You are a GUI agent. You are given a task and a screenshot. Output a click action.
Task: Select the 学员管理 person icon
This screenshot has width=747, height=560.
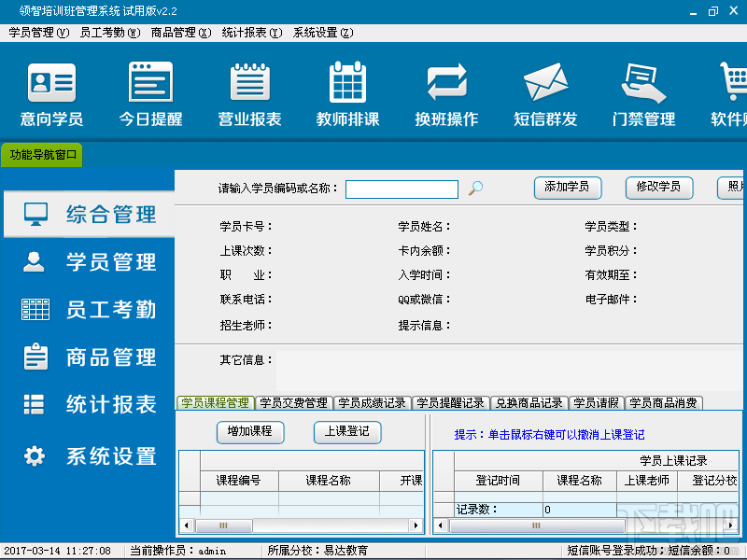pos(34,262)
